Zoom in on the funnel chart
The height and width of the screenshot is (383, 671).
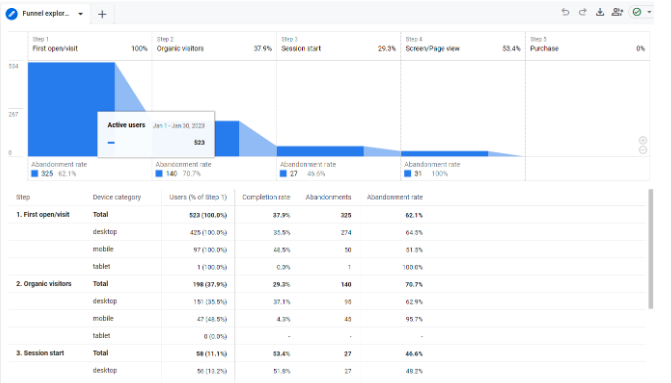click(643, 140)
